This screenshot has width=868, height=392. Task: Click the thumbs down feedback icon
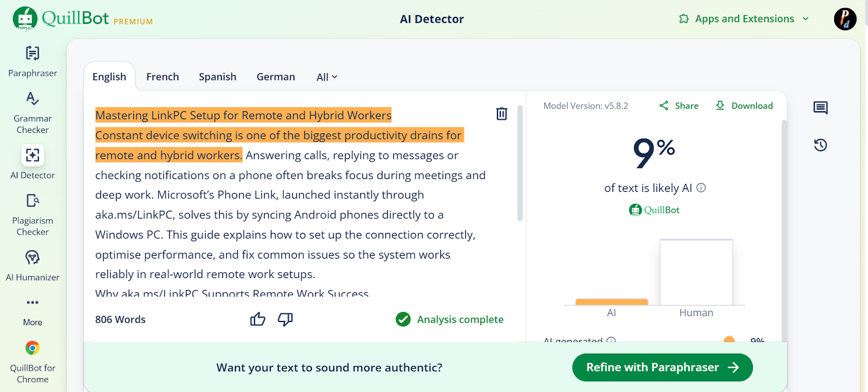tap(285, 319)
